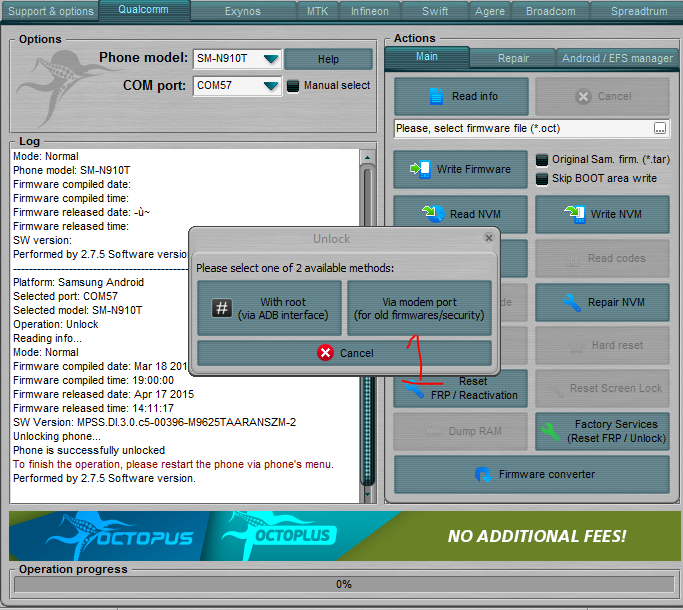Image resolution: width=683 pixels, height=610 pixels.
Task: Click the Write NVM button
Action: pyautogui.click(x=602, y=214)
